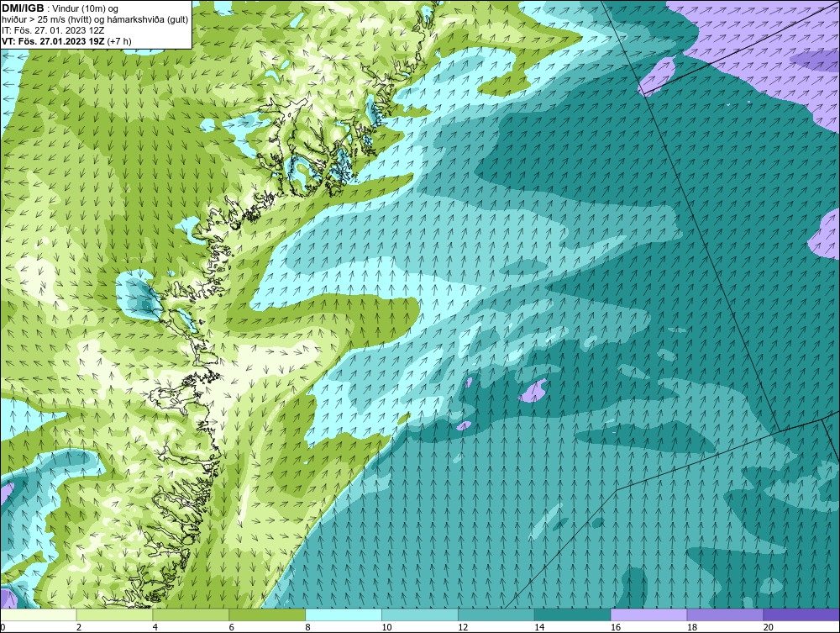Click the DMI/IGB title text
Screen dimensions: 840x633
pyautogui.click(x=23, y=8)
